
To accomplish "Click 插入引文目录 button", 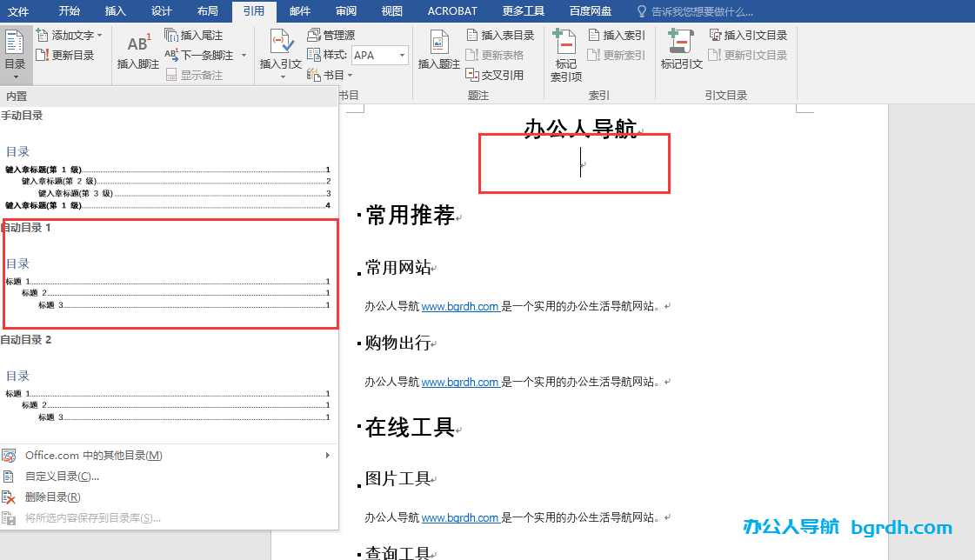I will [749, 36].
